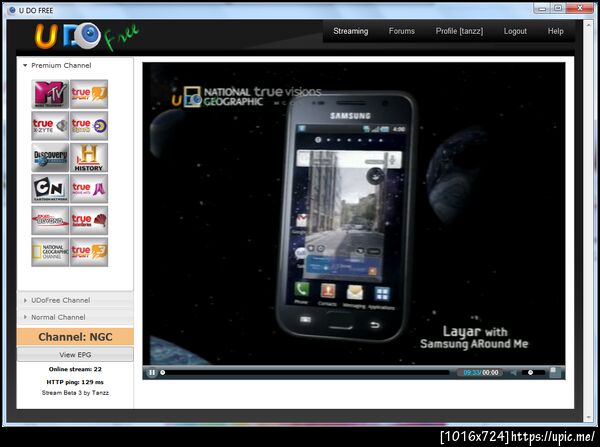The image size is (600, 447).
Task: Switch to the Cartoon Network channel
Action: (x=50, y=189)
